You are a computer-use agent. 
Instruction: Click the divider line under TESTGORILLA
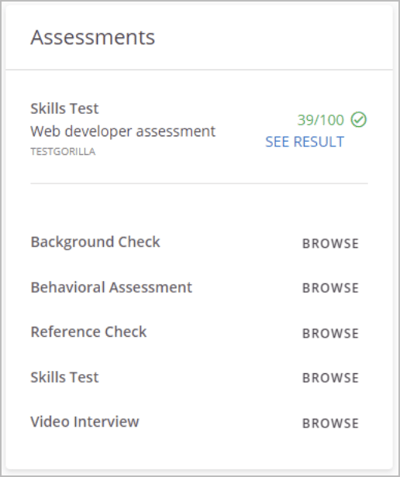(199, 183)
